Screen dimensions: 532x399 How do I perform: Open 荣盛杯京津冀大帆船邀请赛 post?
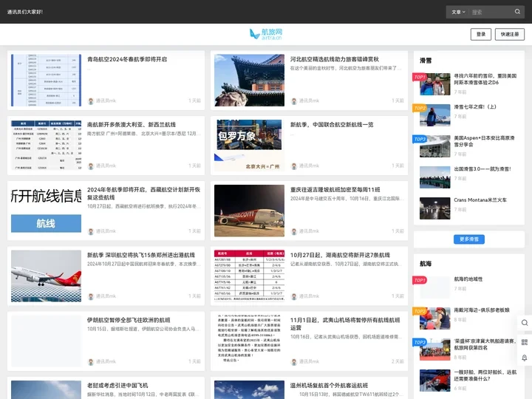485,344
